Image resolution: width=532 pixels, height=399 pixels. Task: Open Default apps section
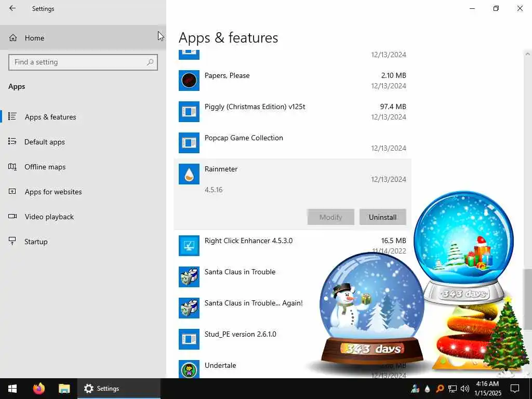tap(83, 142)
